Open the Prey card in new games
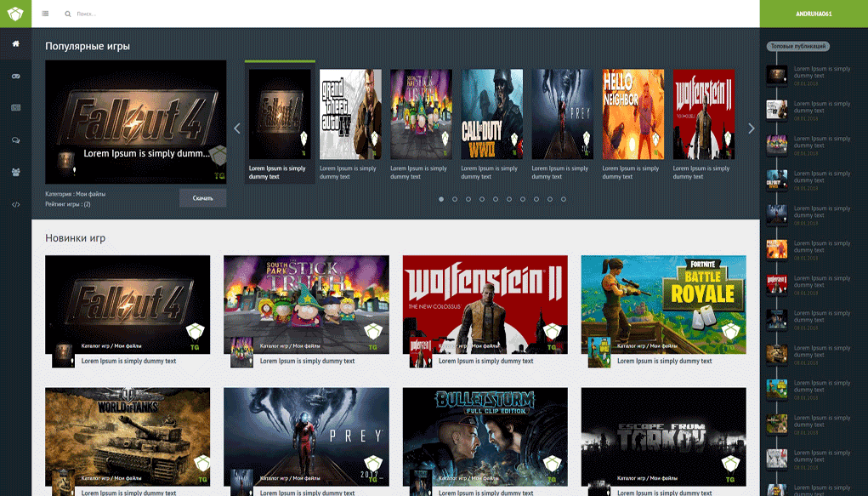 [306, 436]
